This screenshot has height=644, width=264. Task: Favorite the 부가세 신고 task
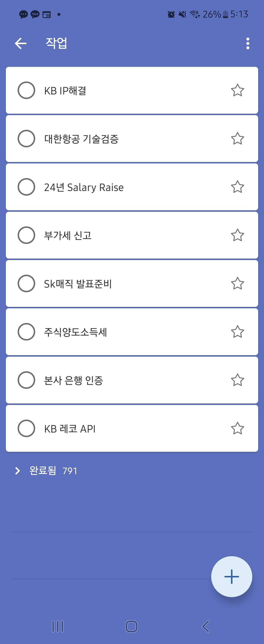pos(237,235)
